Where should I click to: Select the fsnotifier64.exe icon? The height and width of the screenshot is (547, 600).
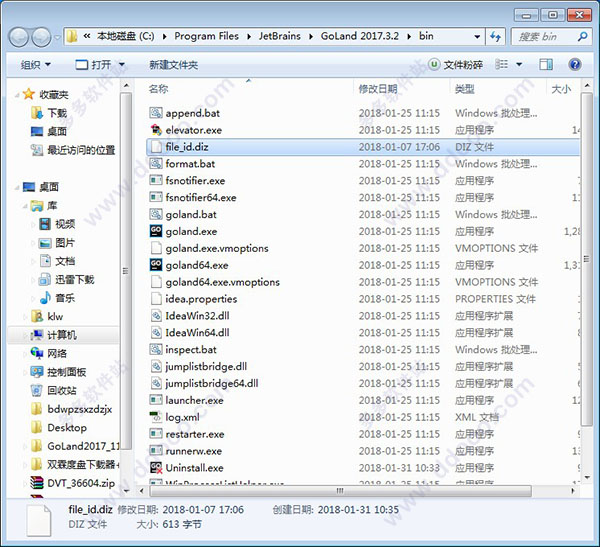[156, 197]
